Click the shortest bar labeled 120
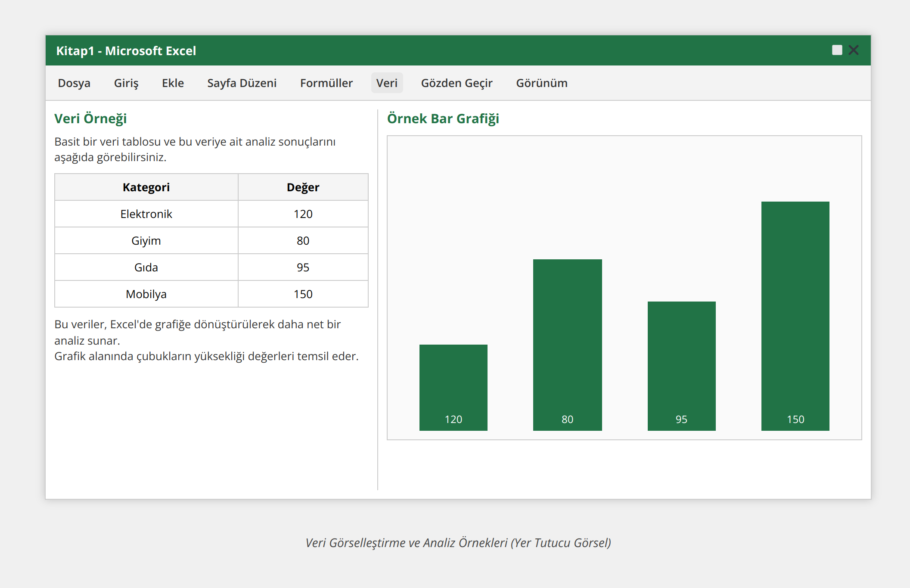 point(453,388)
